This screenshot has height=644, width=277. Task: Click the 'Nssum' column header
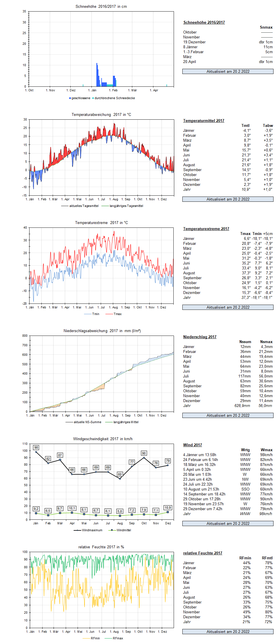coord(245,342)
